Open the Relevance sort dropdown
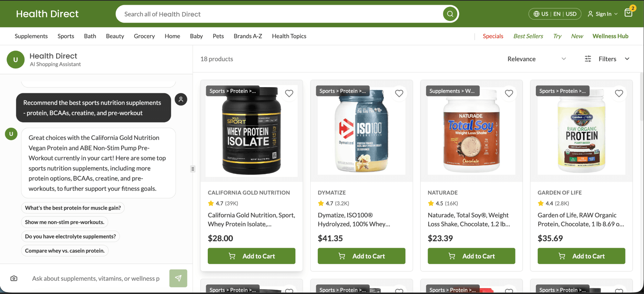The height and width of the screenshot is (294, 644). 536,59
